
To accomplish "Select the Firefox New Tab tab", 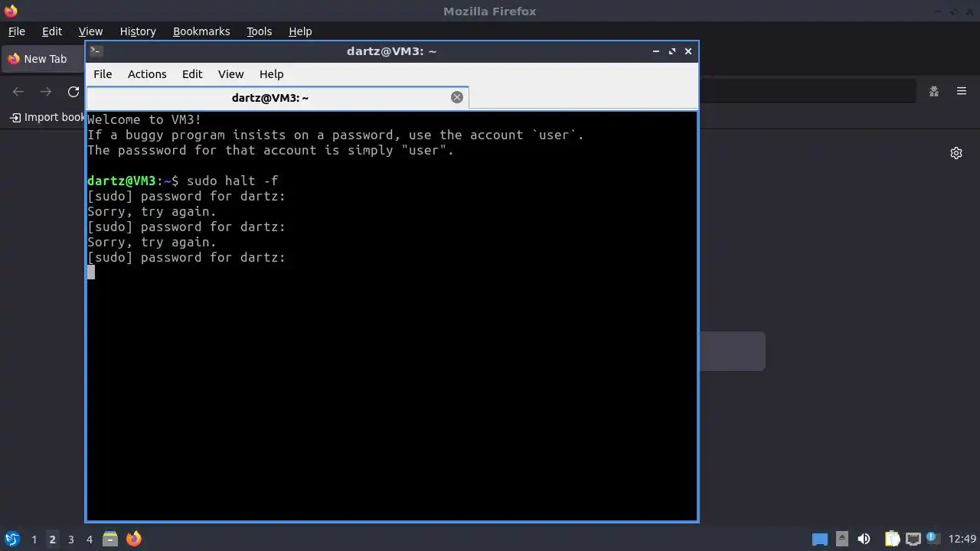I will click(43, 59).
